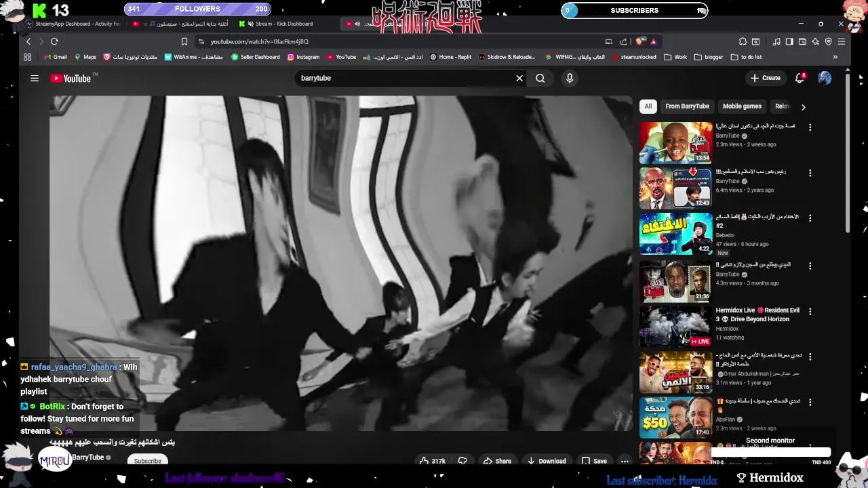This screenshot has height=488, width=868.
Task: Open the steamunlocked bookmark
Action: pyautogui.click(x=634, y=57)
